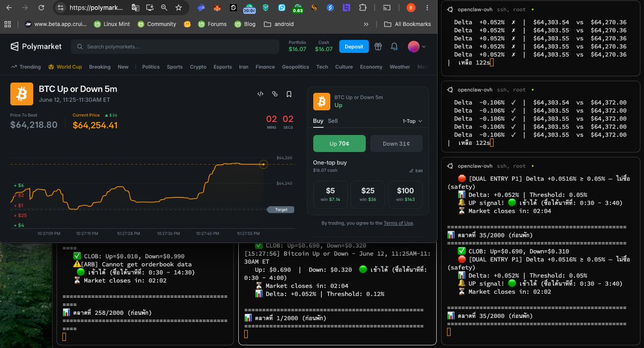The height and width of the screenshot is (348, 644).
Task: Open the Terms of Use link
Action: [x=398, y=223]
